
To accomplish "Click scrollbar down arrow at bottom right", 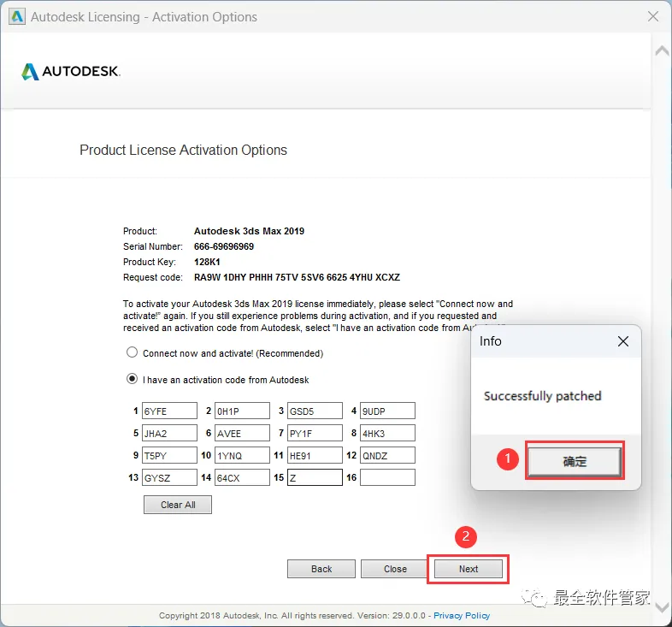I will point(662,606).
